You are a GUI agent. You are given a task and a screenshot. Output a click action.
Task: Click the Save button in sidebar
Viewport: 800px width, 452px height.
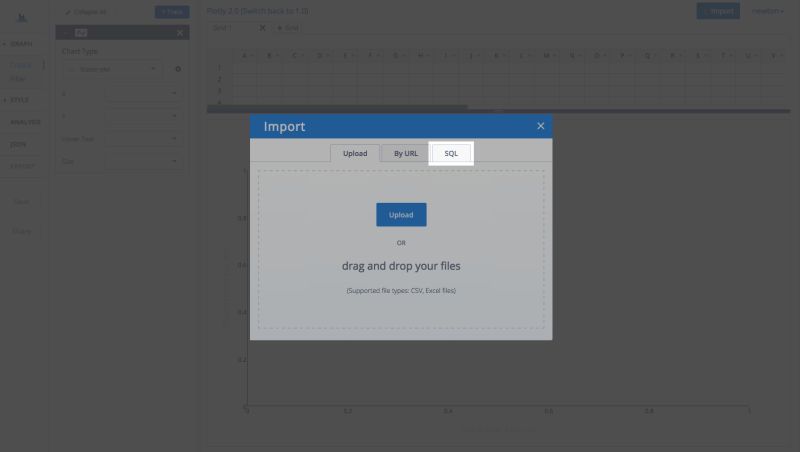pyautogui.click(x=21, y=202)
